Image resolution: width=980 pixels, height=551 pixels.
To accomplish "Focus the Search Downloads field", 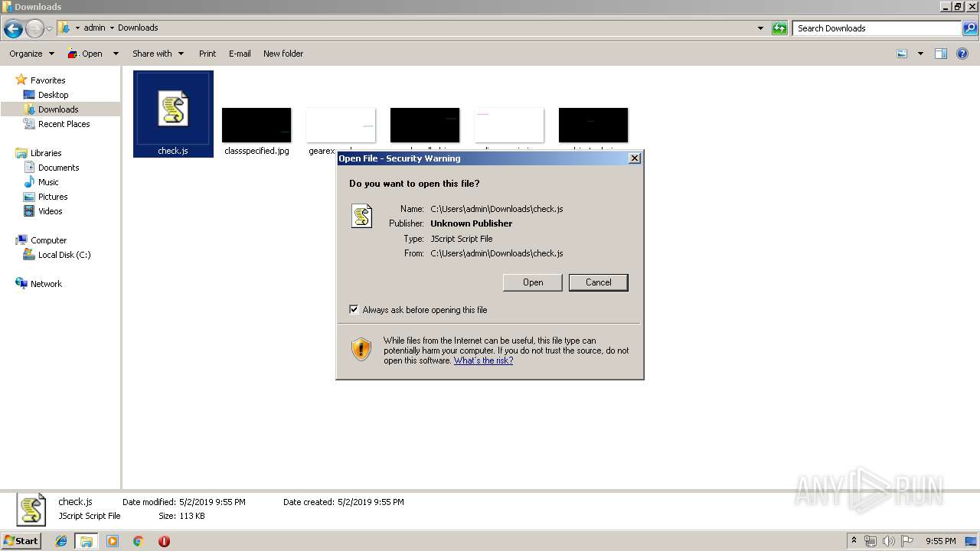I will 877,28.
